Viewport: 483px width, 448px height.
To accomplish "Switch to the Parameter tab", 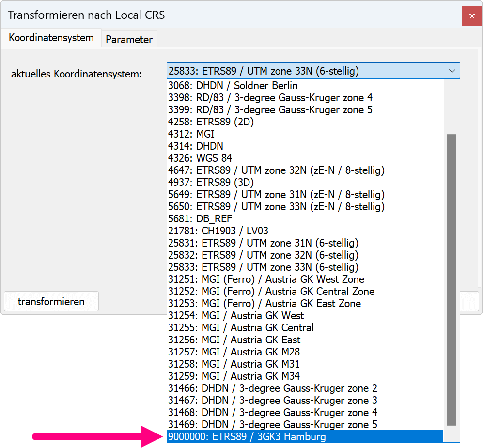I will point(129,39).
